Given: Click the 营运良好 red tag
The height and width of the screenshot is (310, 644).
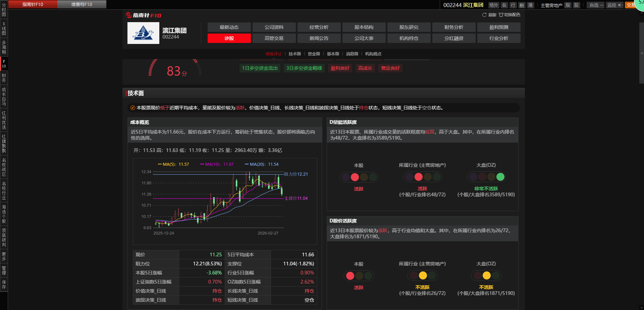Looking at the screenshot, I should click(390, 68).
